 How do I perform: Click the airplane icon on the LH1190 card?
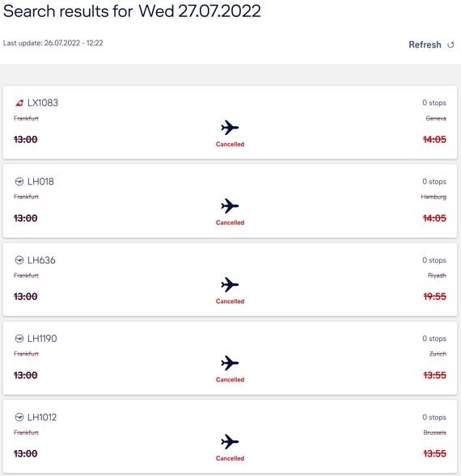[230, 363]
